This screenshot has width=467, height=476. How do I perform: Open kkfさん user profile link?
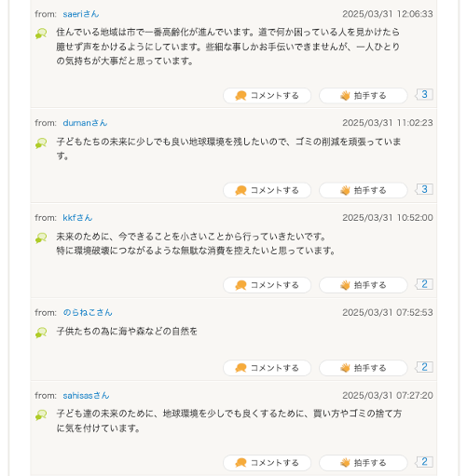pyautogui.click(x=77, y=218)
